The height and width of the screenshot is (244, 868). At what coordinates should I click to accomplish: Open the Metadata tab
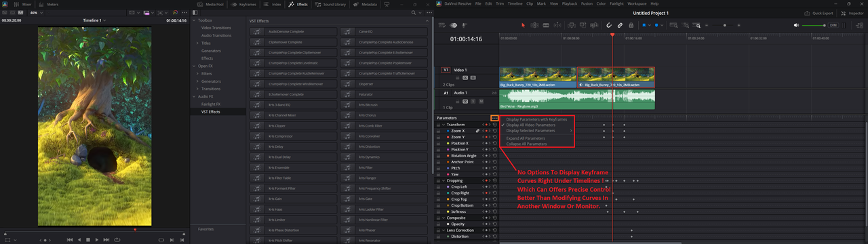(366, 4)
